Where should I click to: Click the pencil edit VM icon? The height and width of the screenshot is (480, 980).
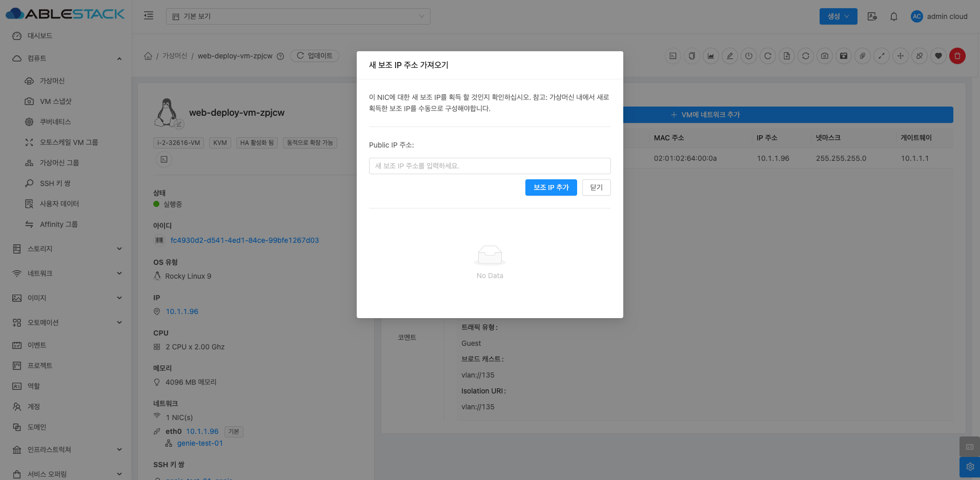[730, 56]
